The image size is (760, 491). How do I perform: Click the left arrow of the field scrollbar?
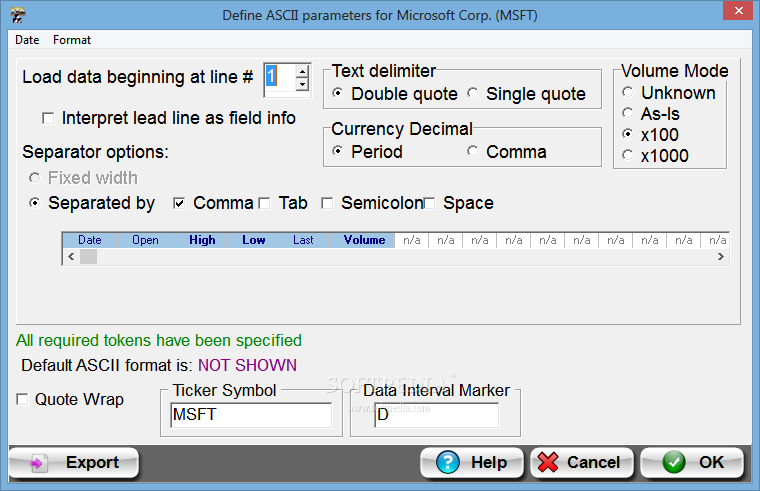point(71,256)
